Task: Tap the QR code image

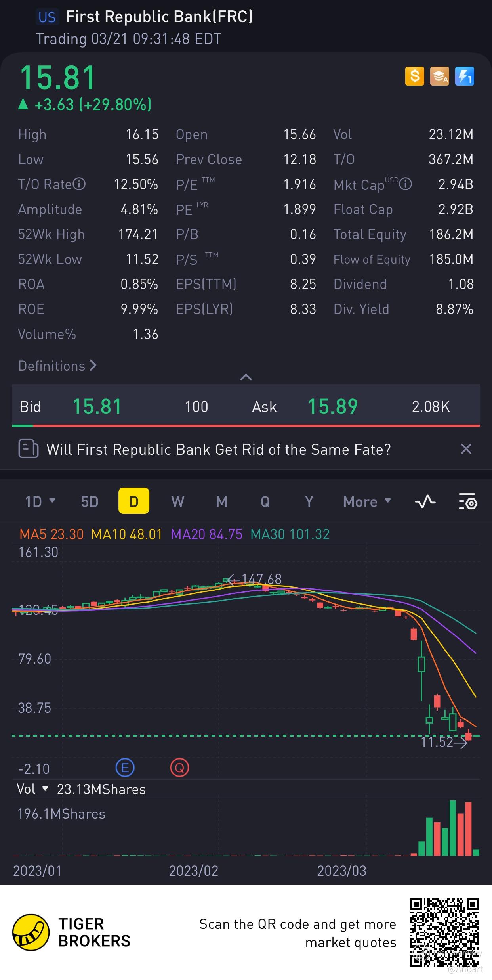Action: pos(444,932)
